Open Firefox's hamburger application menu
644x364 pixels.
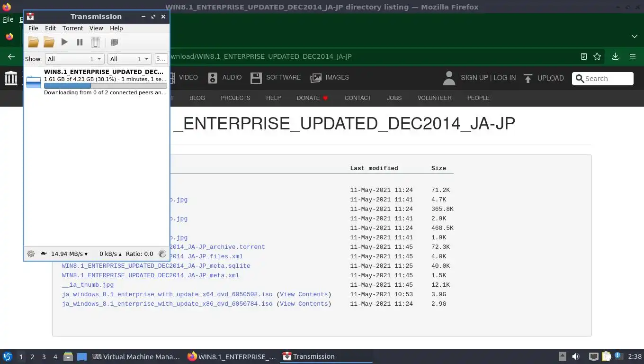[633, 56]
